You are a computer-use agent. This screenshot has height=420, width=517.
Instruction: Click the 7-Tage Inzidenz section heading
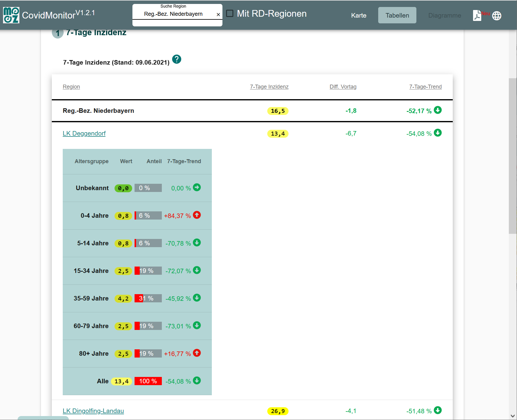coord(96,32)
